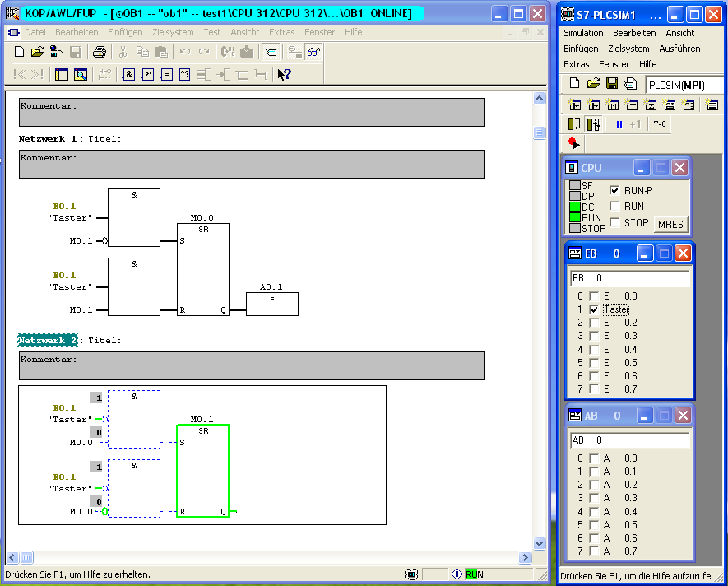Click the T=0 reset timers button
The image size is (728, 586).
(x=659, y=124)
